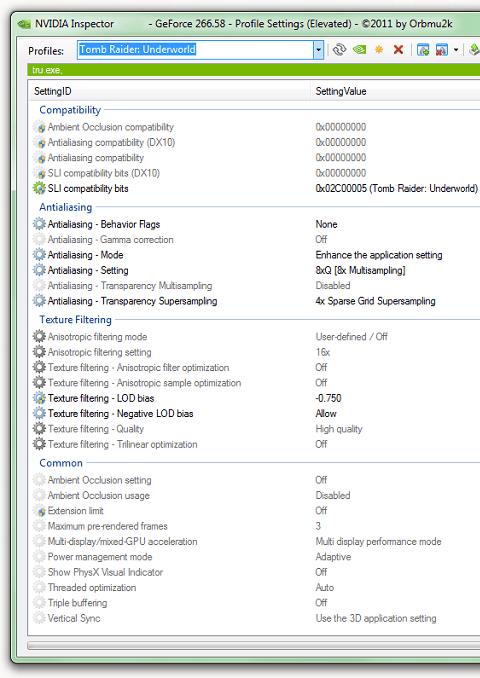Viewport: 480px width, 678px height.
Task: Click gear icon for Antialiasing - Behavior Flags
Action: [x=39, y=224]
